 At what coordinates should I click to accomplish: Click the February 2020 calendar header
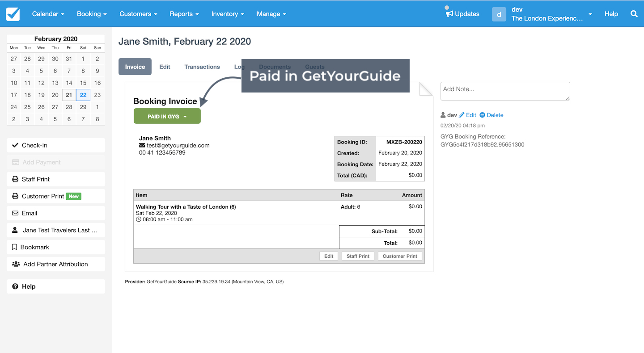click(56, 39)
